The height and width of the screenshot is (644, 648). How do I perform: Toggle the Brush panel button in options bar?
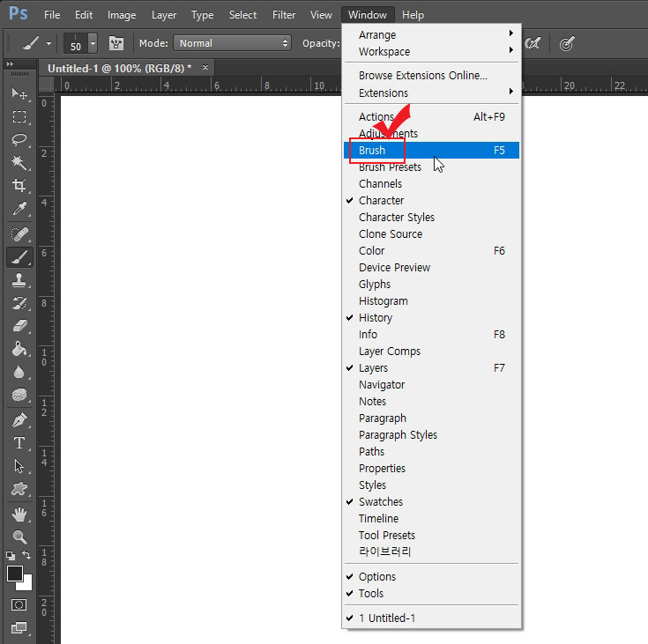[116, 43]
